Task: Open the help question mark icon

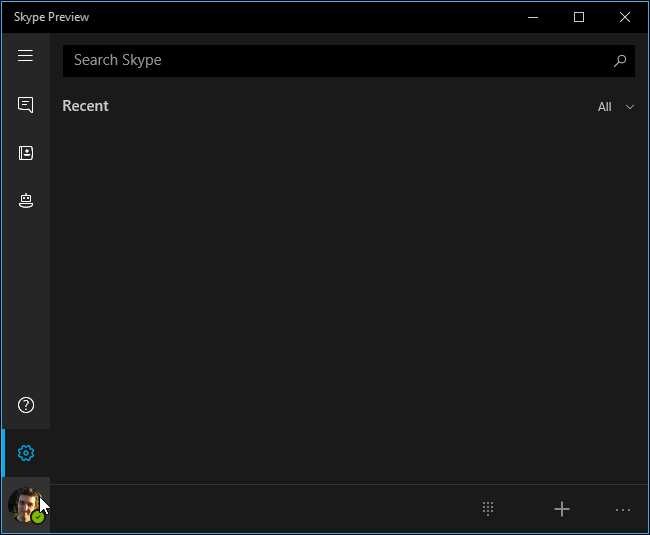Action: (x=26, y=405)
